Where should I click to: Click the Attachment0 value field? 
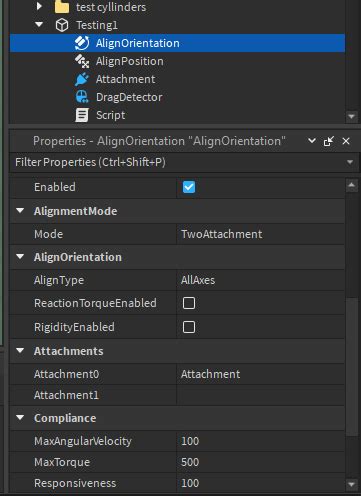coord(261,374)
